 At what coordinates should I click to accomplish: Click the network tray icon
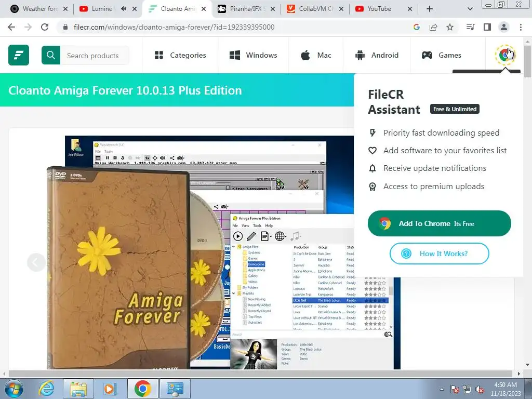pyautogui.click(x=467, y=389)
